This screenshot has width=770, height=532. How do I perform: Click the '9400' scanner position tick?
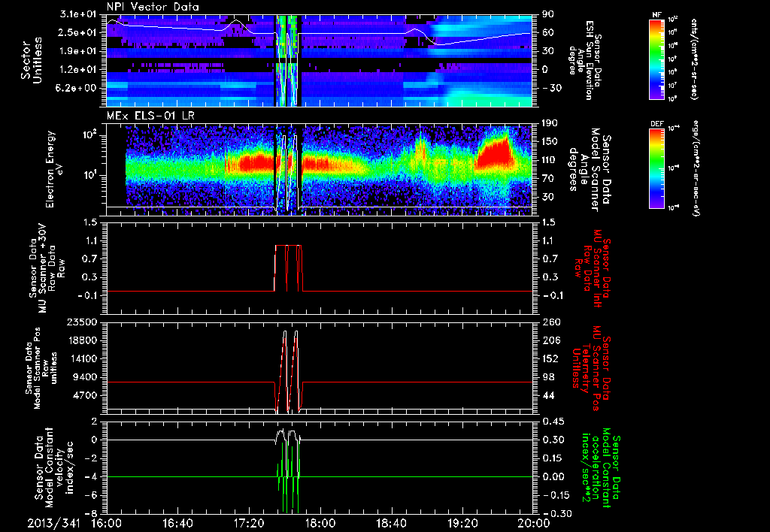pyautogui.click(x=84, y=377)
